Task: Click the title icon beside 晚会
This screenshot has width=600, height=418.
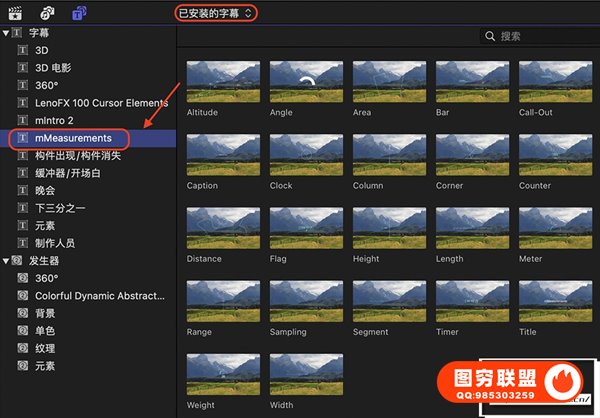Action: 22,190
